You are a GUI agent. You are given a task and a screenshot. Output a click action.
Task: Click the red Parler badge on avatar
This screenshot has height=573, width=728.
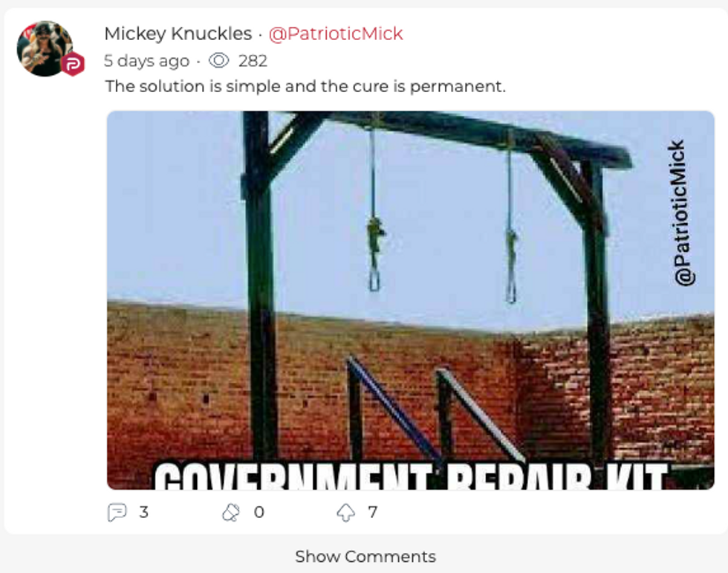[73, 64]
